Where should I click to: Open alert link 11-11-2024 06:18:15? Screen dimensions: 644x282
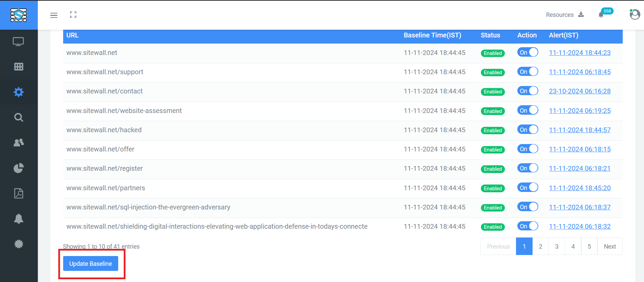(x=579, y=149)
